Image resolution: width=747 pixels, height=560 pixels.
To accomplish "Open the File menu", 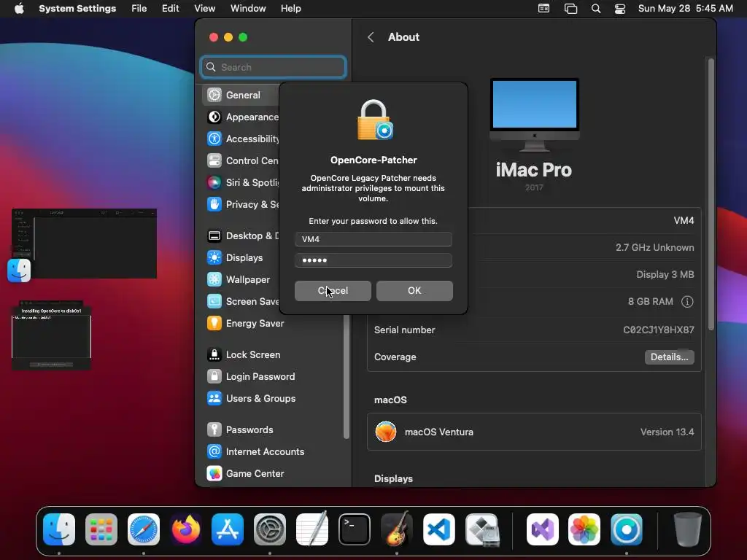I will (139, 9).
